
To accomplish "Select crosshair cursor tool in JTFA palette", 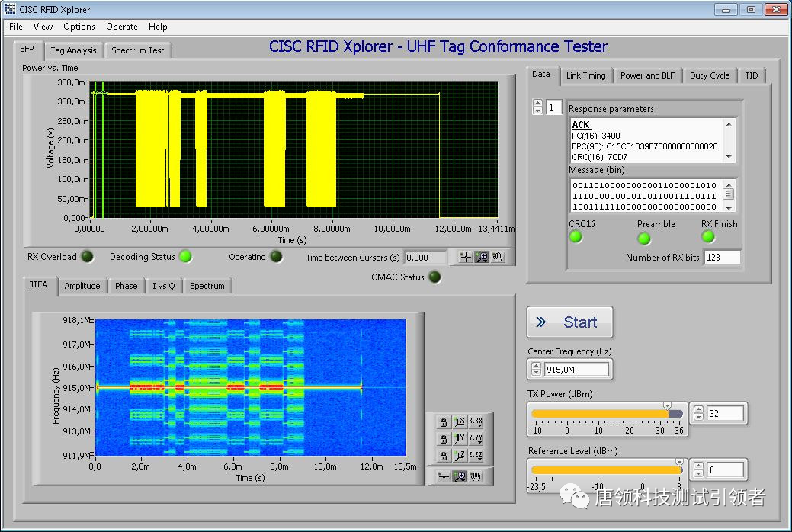I will click(444, 476).
